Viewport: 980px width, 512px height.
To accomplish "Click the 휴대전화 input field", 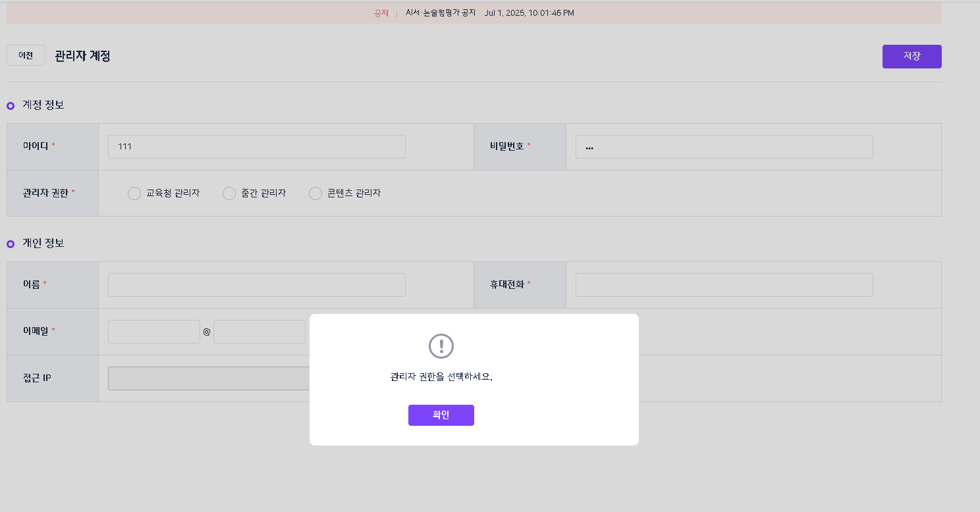I will [724, 285].
